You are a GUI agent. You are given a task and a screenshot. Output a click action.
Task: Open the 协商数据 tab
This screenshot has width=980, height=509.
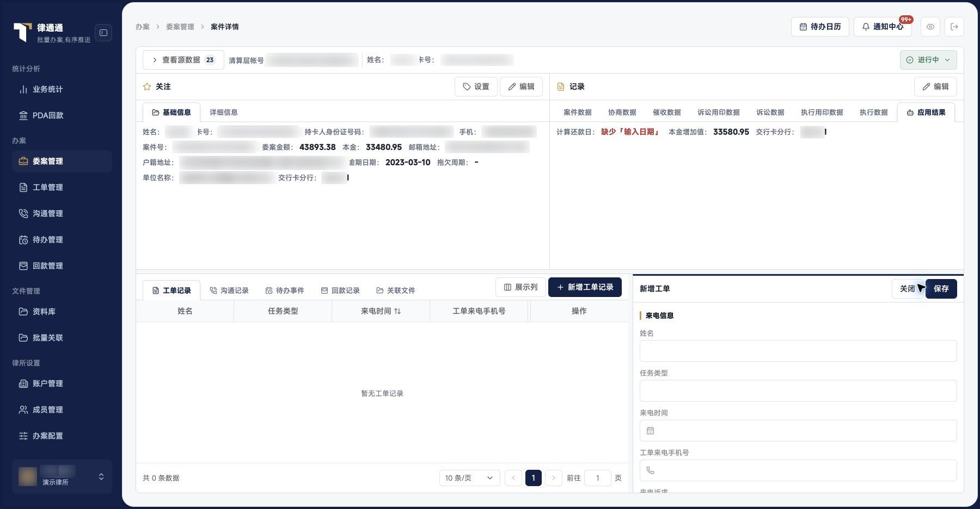pyautogui.click(x=622, y=112)
